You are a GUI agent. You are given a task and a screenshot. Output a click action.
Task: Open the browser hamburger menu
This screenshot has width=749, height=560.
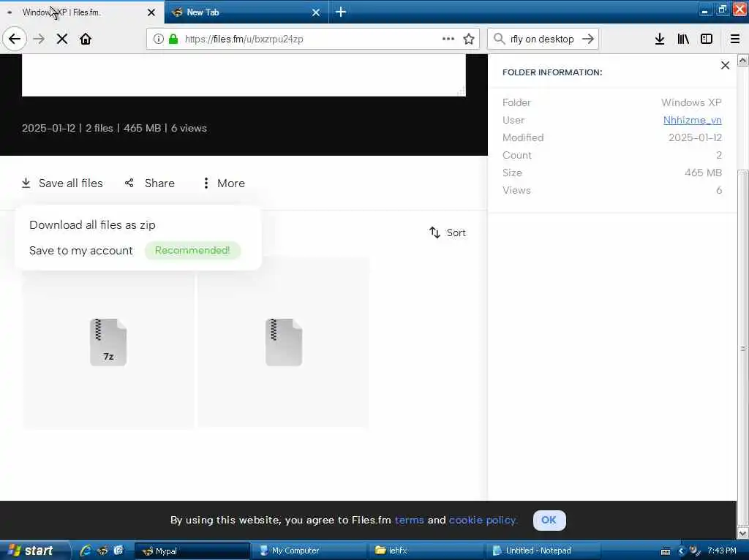point(735,39)
